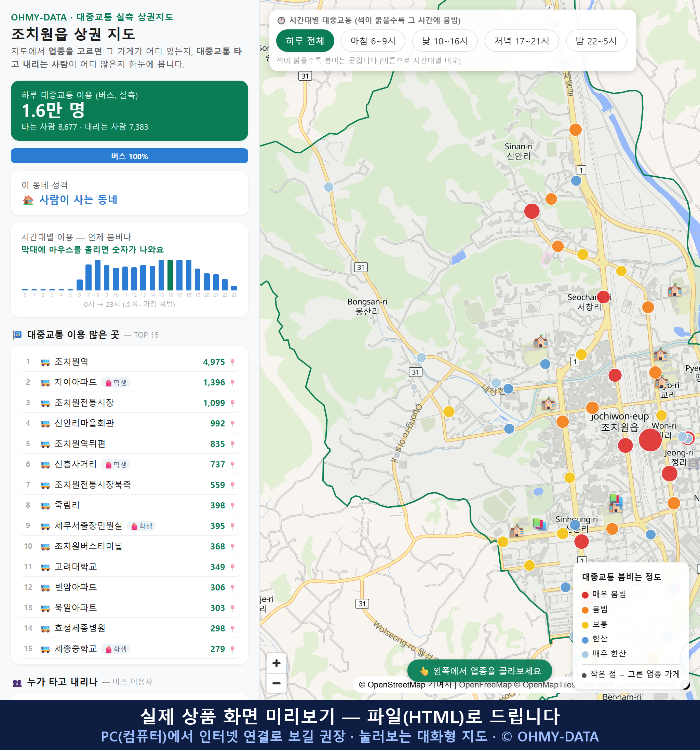Screen dimensions: 700x750
Task: Click the pin icon in 신안리마을회관 row
Action: coord(232,423)
